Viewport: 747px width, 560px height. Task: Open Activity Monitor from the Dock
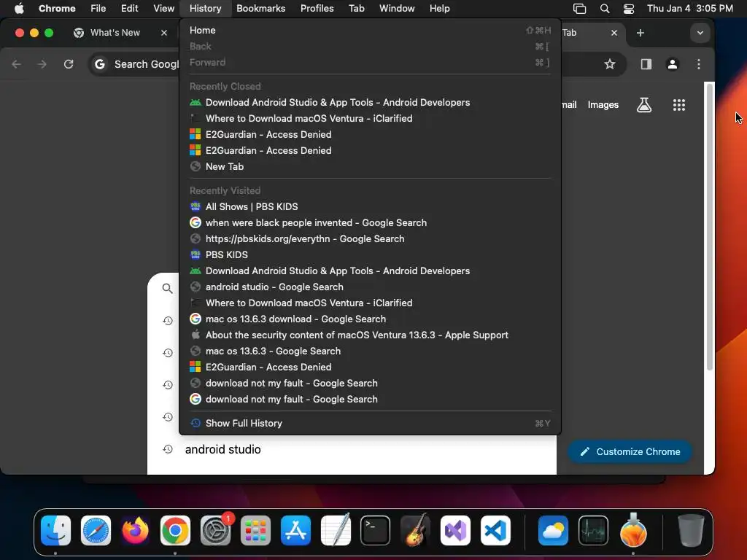[593, 530]
